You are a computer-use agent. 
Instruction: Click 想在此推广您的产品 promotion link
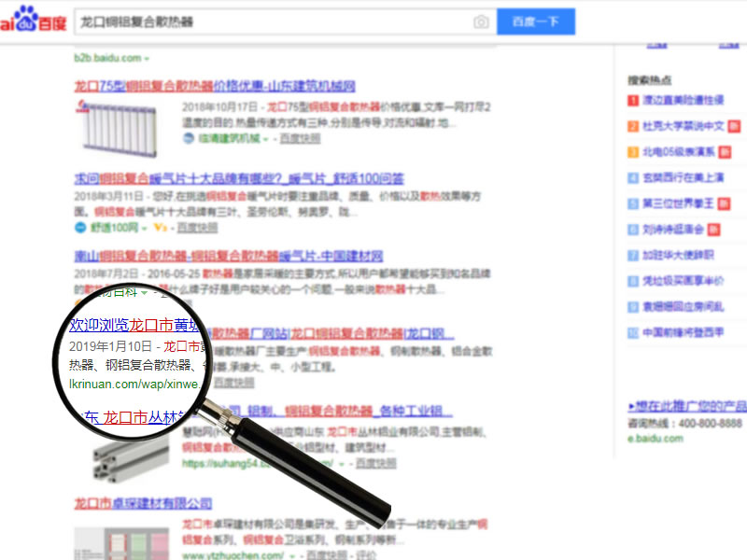[687, 406]
